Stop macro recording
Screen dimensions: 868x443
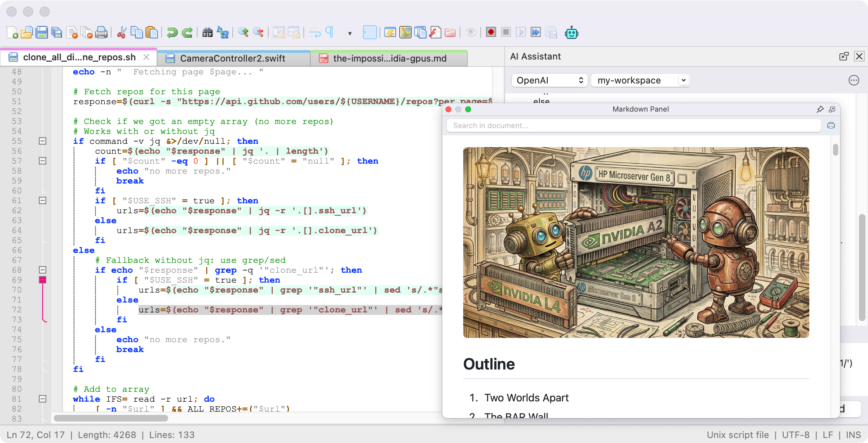click(x=506, y=32)
